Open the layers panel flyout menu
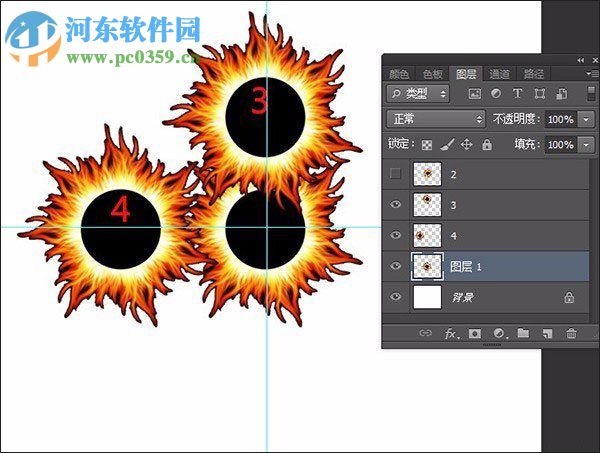The width and height of the screenshot is (600, 453). pos(592,73)
